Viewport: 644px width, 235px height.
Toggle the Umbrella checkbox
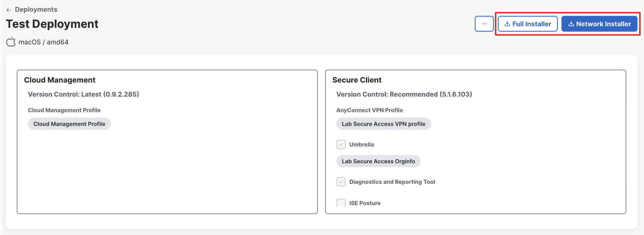tap(341, 144)
